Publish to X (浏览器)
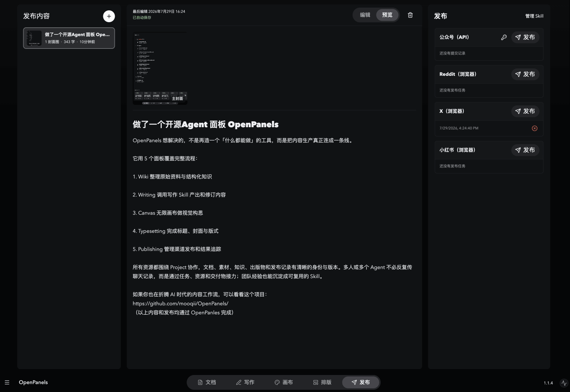 point(525,111)
